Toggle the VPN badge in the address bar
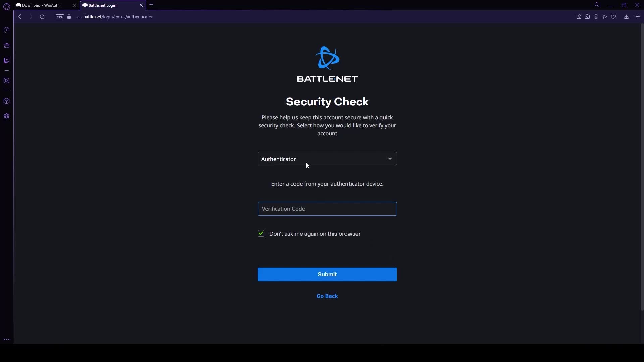 pos(60,17)
